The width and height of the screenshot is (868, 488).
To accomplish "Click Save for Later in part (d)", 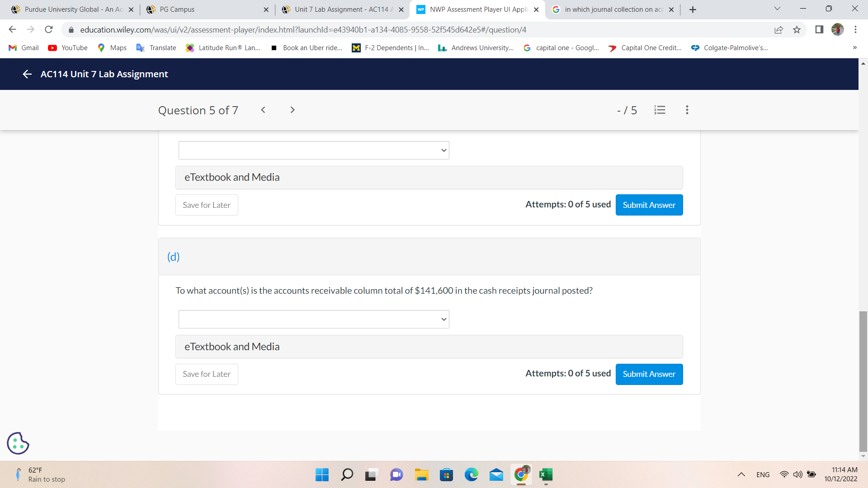I will pos(207,374).
